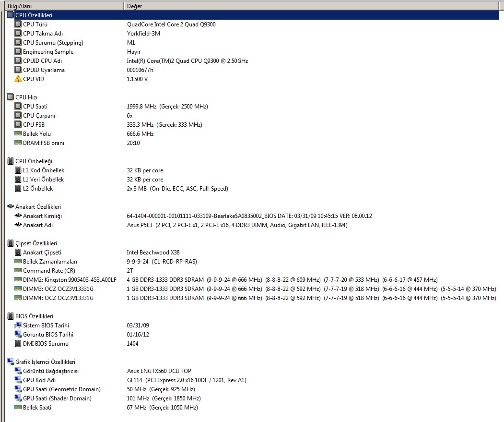The image size is (504, 422).
Task: Click the 2x 3 MB L2 cache value
Action: pos(177,188)
